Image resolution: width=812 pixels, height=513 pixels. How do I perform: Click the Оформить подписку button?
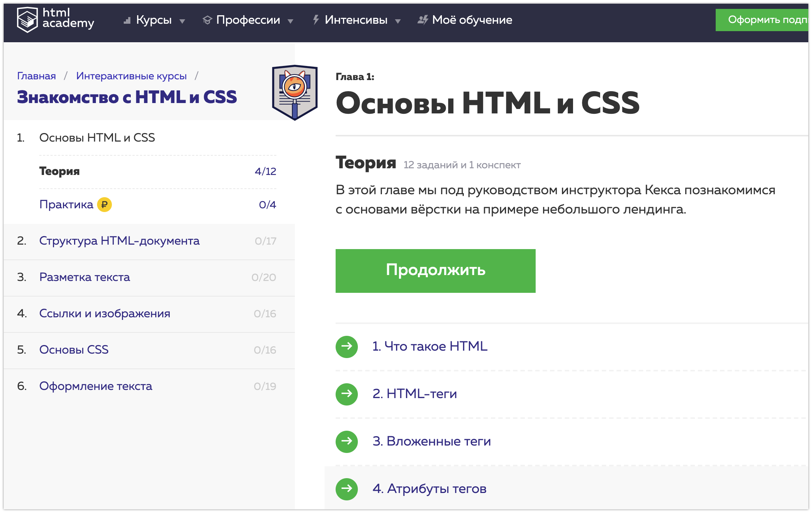pyautogui.click(x=762, y=20)
